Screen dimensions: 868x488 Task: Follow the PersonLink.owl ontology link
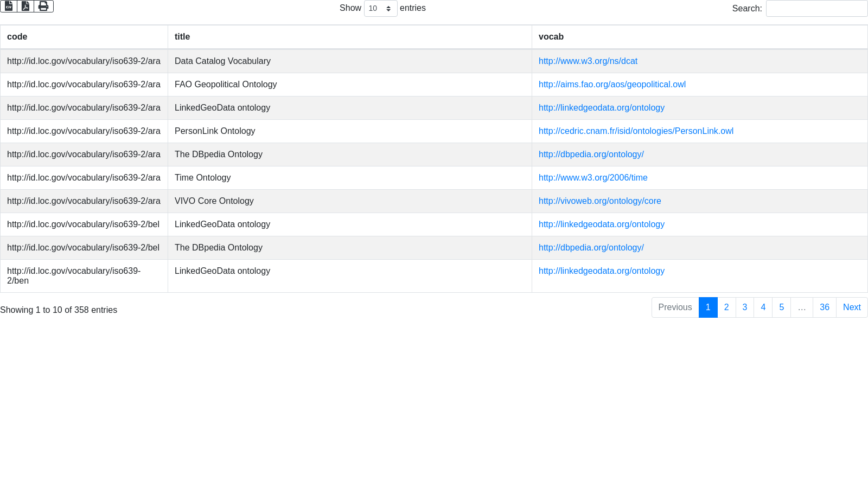(636, 131)
